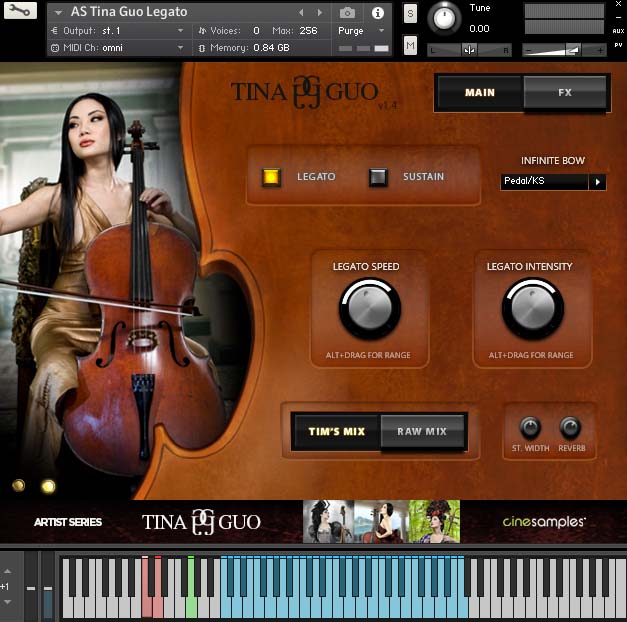
Task: Open the instrument info icon
Action: pyautogui.click(x=377, y=13)
